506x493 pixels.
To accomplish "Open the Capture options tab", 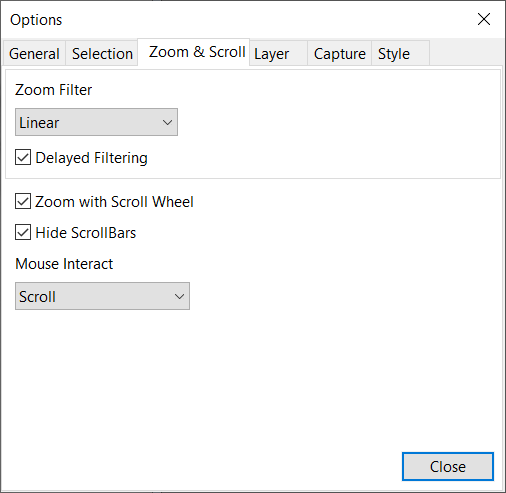I will point(339,53).
